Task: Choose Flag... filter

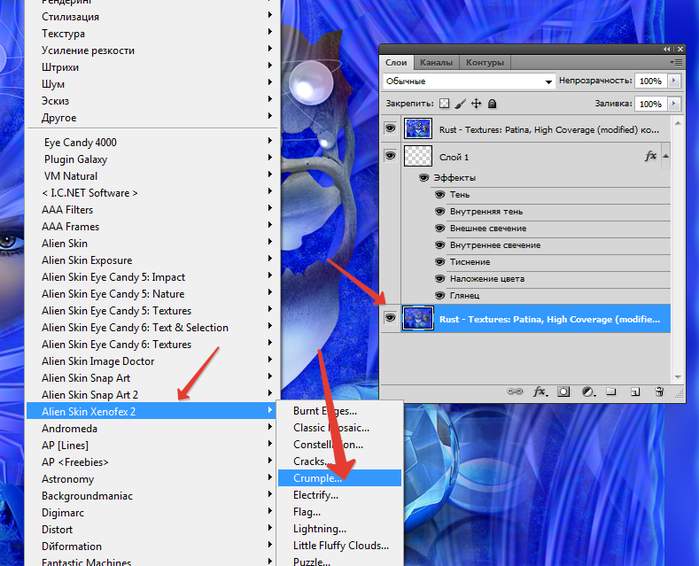Action: coord(340,512)
